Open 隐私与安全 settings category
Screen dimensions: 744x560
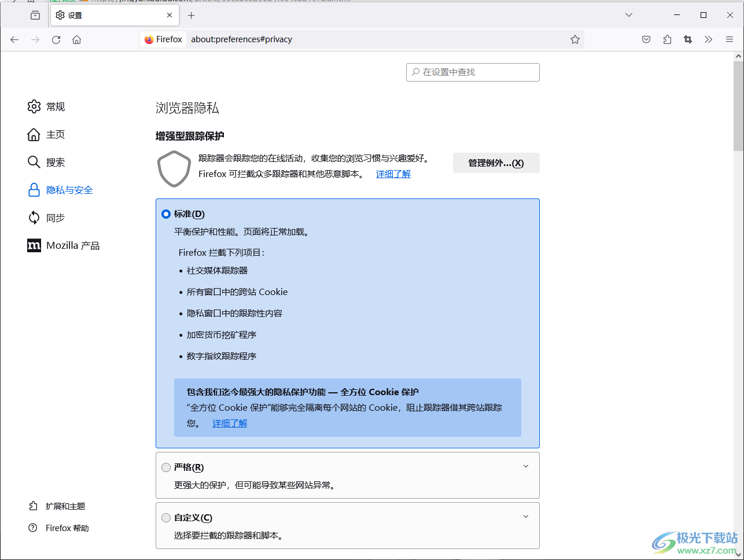[60, 190]
